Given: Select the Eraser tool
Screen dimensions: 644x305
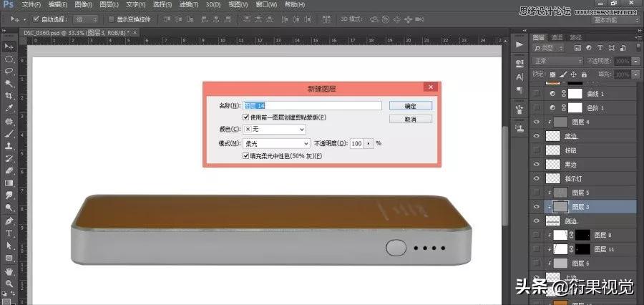Looking at the screenshot, I should tap(9, 170).
